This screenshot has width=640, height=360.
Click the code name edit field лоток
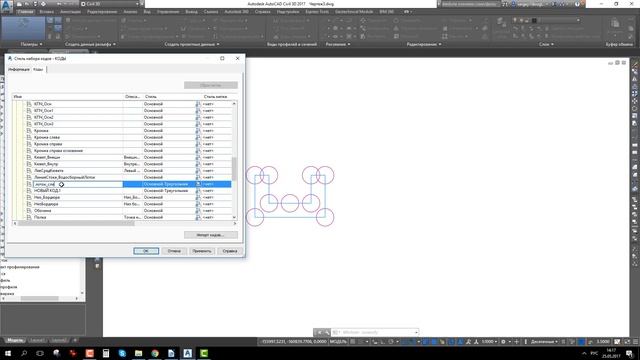point(78,184)
